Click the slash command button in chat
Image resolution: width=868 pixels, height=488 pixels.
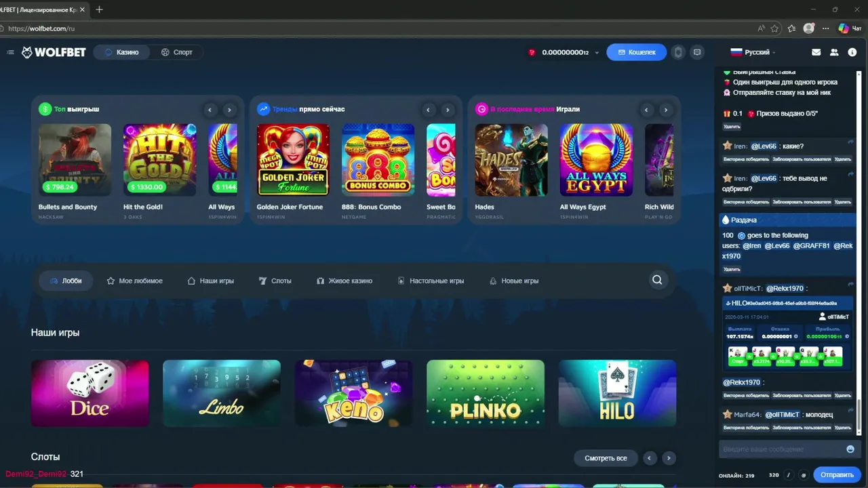(x=789, y=475)
